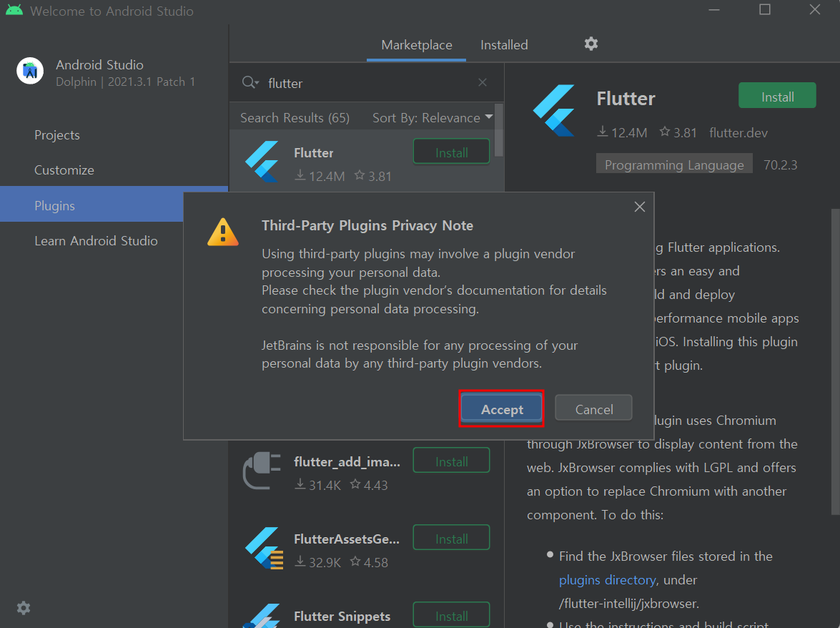
Task: Click the Dolphin | 2021.3.1 Patch 1 text
Action: [125, 82]
